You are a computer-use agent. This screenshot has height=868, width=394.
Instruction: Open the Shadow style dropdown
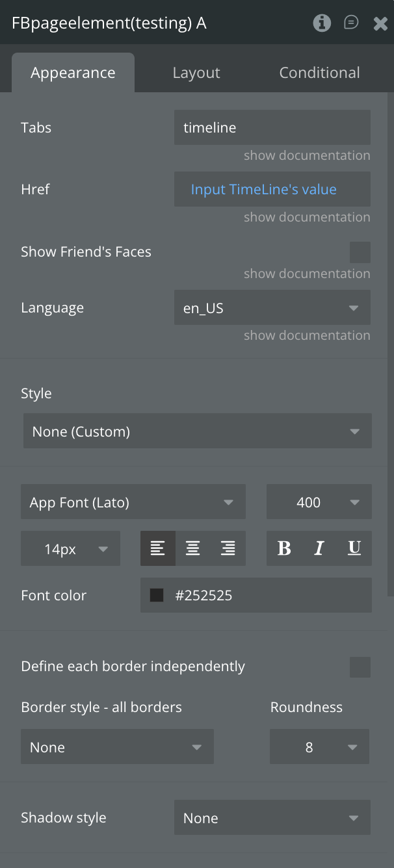pyautogui.click(x=272, y=818)
